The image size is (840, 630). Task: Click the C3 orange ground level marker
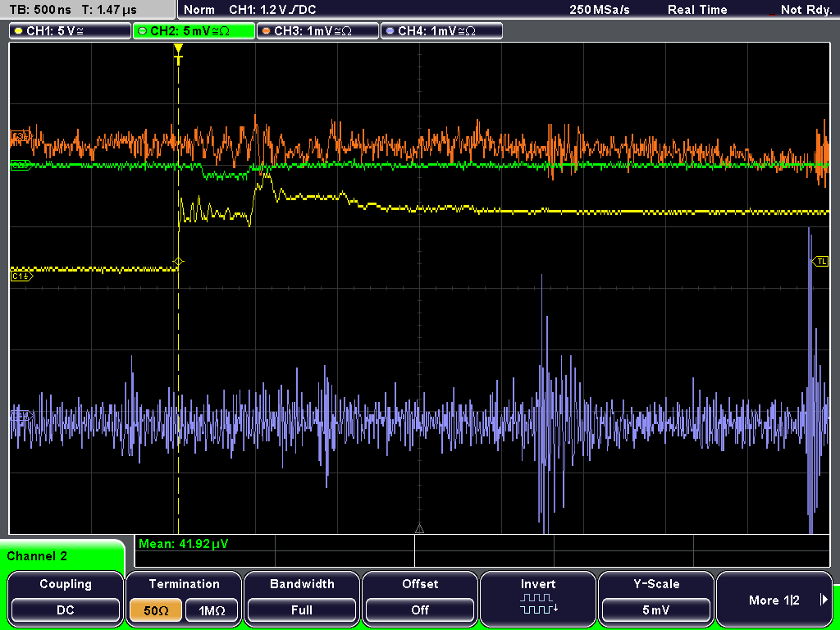[x=21, y=136]
